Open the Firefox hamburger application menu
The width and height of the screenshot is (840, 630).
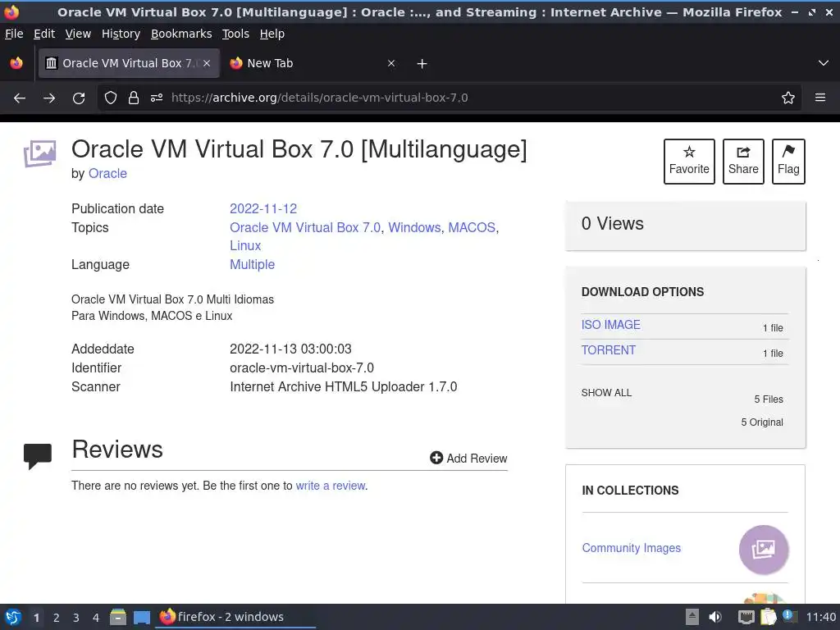tap(820, 98)
